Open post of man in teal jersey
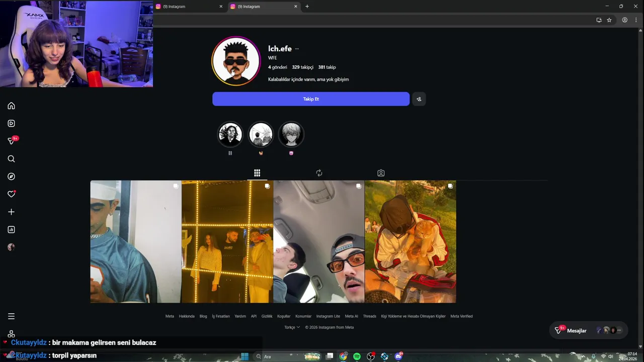Image resolution: width=644 pixels, height=362 pixels. (136, 242)
